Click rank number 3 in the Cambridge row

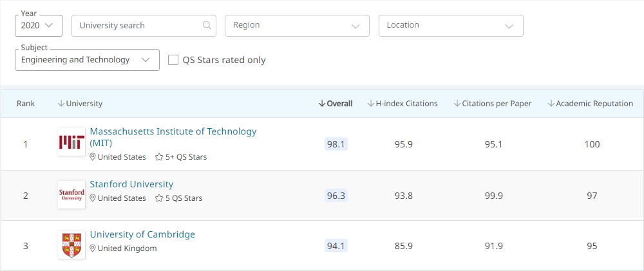(x=26, y=246)
